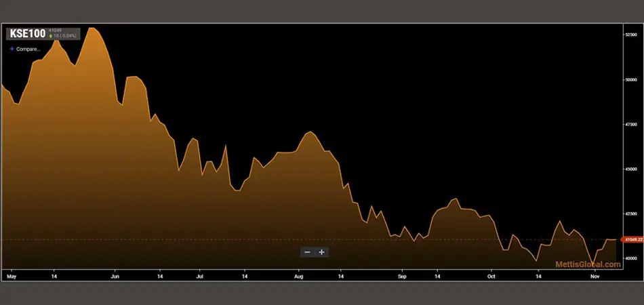Click the 47500 price axis label
This screenshot has width=644, height=305.
(x=631, y=125)
